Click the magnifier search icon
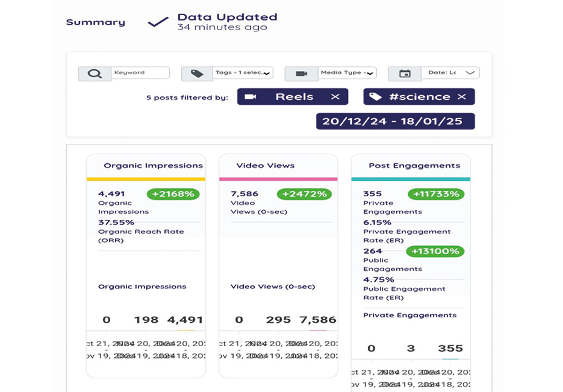This screenshot has height=392, width=563. coord(95,73)
